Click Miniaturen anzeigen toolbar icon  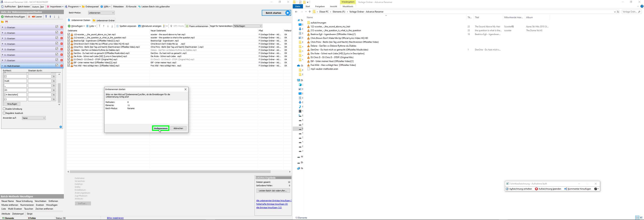click(139, 26)
